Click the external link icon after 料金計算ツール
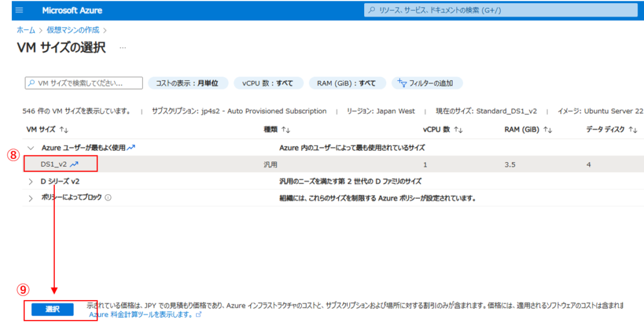The height and width of the screenshot is (327, 644). (x=199, y=314)
